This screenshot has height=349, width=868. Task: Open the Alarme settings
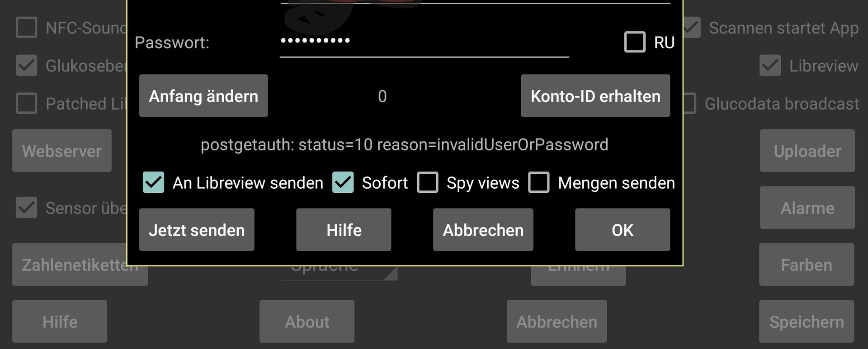pos(807,208)
